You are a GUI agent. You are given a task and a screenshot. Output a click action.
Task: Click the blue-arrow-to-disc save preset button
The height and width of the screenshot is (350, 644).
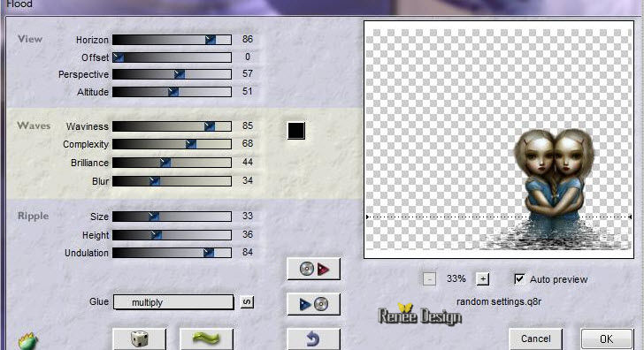[x=313, y=304]
